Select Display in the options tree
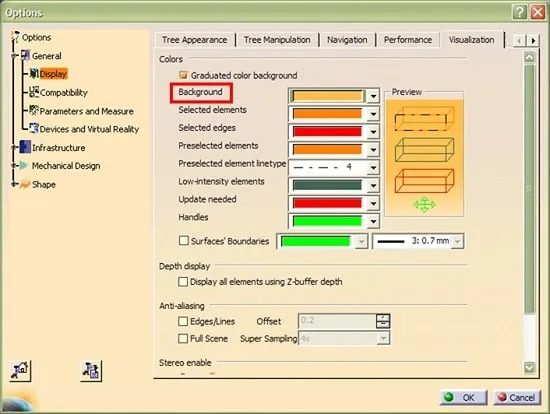This screenshot has width=550, height=414. coord(53,74)
